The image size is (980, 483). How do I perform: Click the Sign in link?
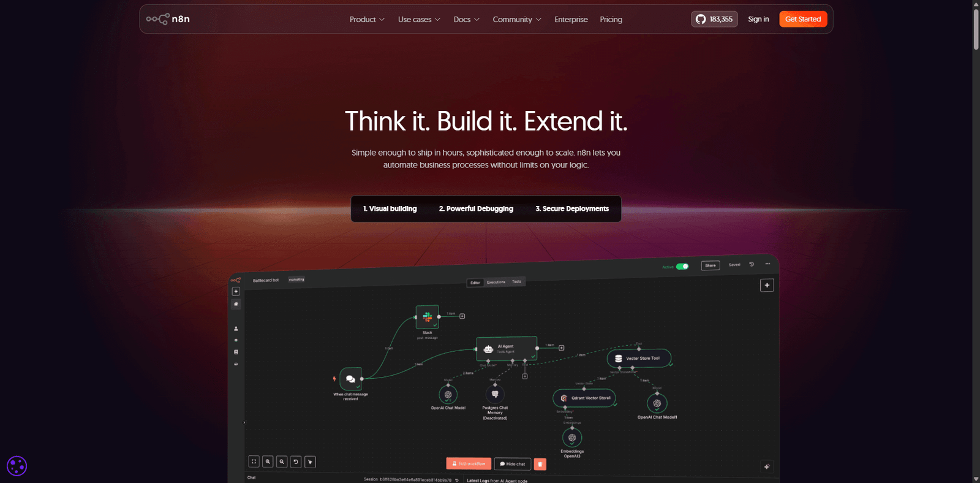point(758,19)
